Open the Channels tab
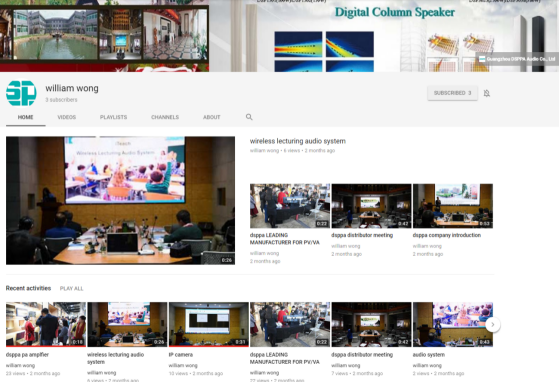Image resolution: width=559 pixels, height=382 pixels. pyautogui.click(x=165, y=117)
